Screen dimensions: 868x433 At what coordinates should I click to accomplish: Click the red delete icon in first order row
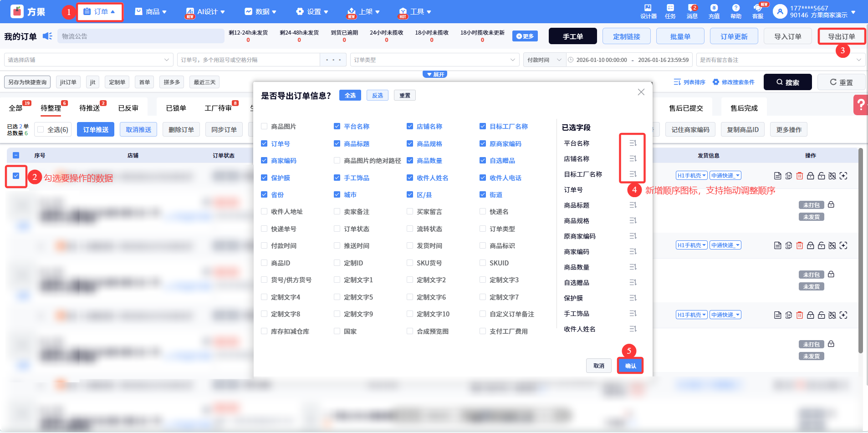[x=799, y=176]
